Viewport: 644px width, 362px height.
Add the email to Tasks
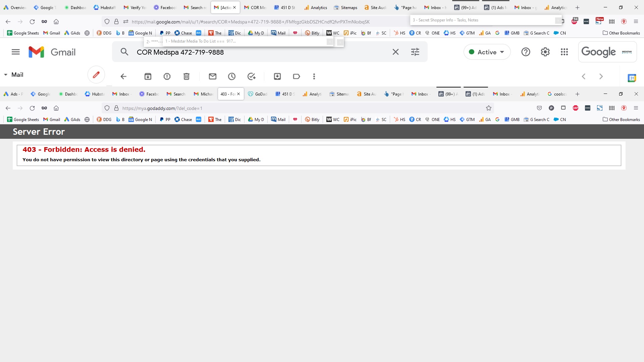click(252, 76)
